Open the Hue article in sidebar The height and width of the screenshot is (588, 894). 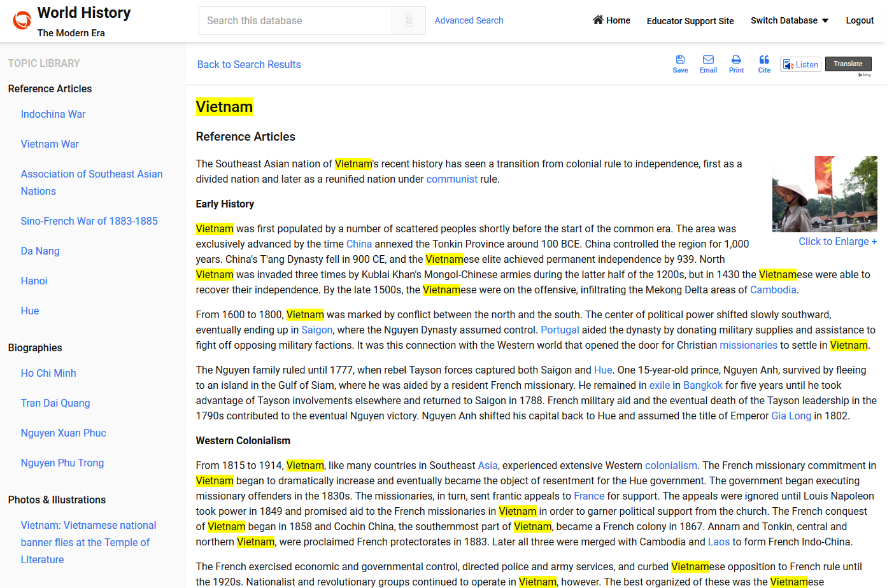coord(30,311)
